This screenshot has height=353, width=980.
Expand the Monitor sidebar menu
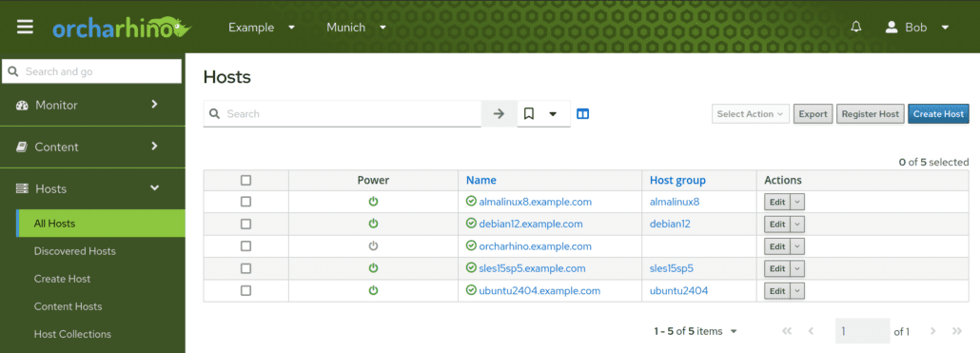pos(92,105)
